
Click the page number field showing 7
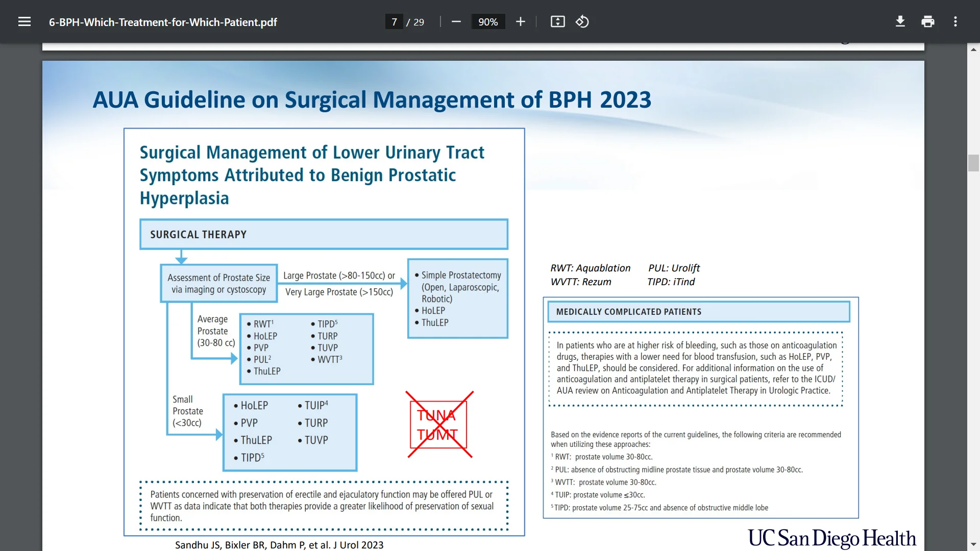click(x=394, y=22)
